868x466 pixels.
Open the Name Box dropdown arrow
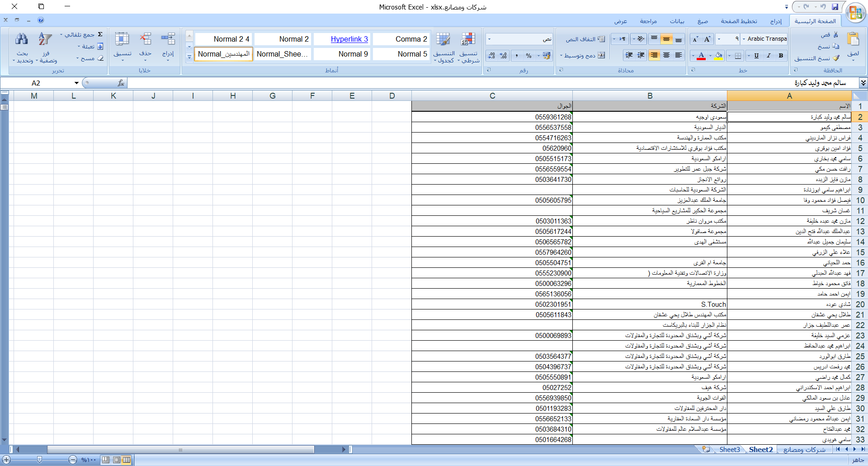coord(76,83)
